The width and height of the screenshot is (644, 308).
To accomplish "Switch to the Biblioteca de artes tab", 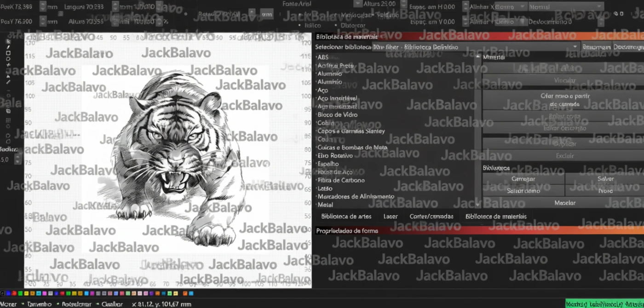I will coord(346,217).
